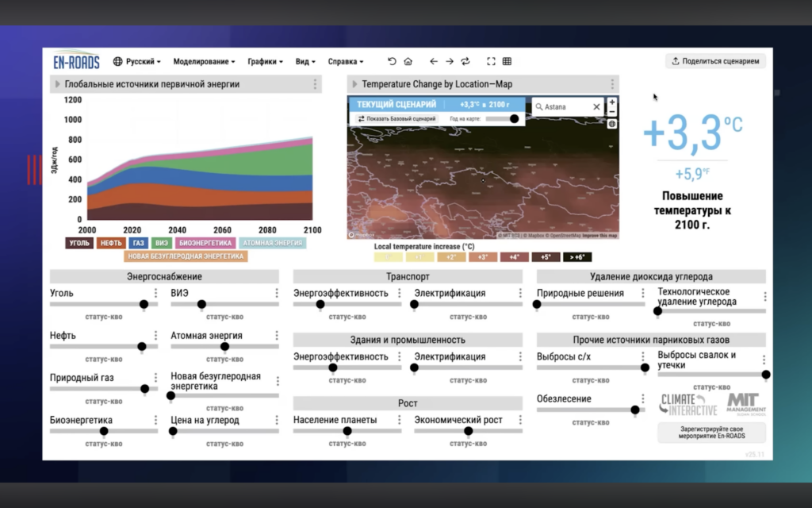The width and height of the screenshot is (812, 508).
Task: Click the back arrow in the toolbar
Action: pyautogui.click(x=433, y=61)
